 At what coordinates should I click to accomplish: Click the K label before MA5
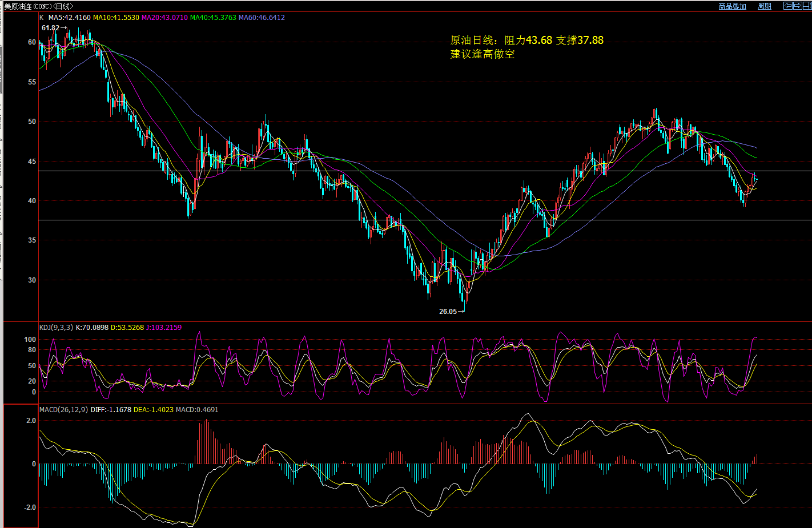(42, 18)
